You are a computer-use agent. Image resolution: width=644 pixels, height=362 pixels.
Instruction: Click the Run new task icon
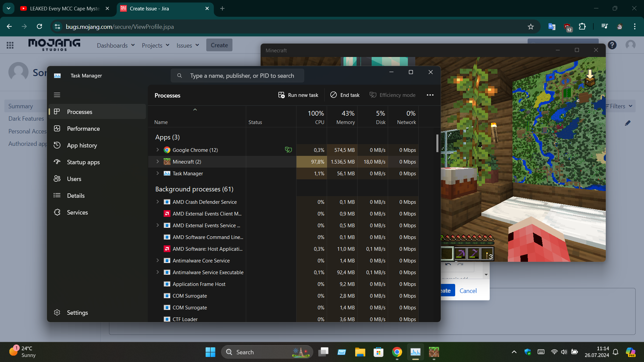pos(281,95)
